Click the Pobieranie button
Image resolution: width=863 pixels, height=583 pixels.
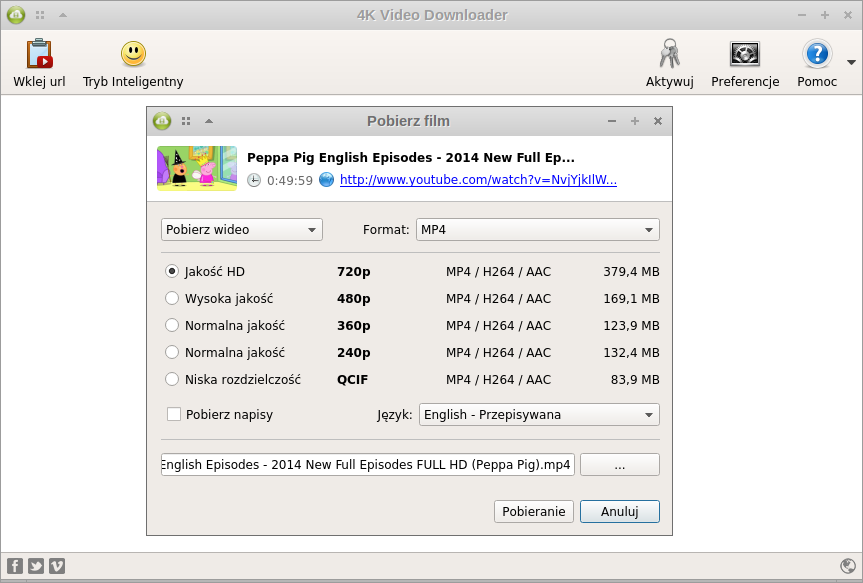pyautogui.click(x=534, y=511)
